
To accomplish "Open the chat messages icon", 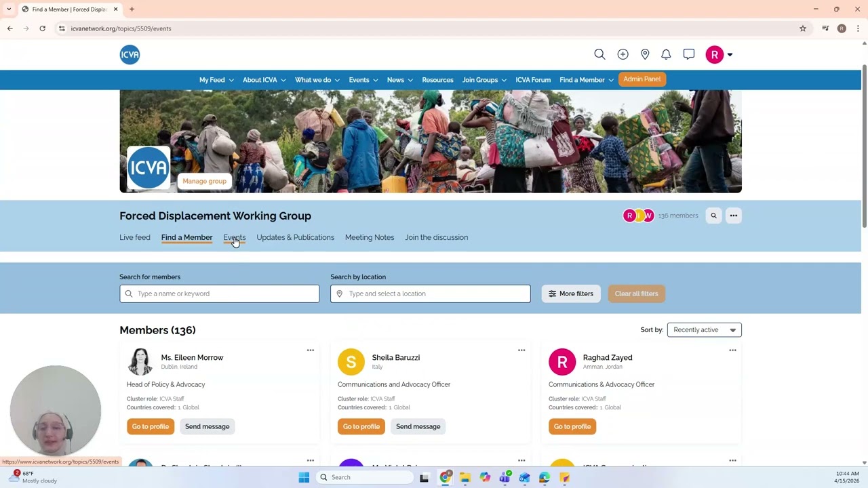I will (688, 54).
